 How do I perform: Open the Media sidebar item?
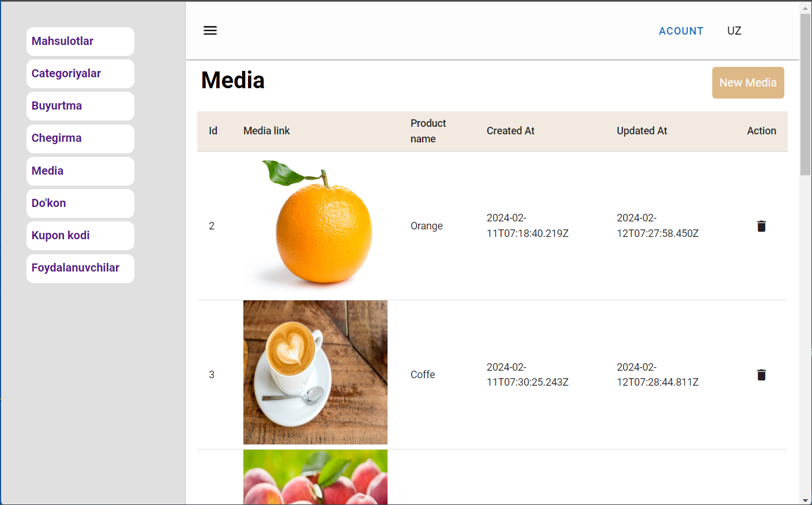[80, 171]
